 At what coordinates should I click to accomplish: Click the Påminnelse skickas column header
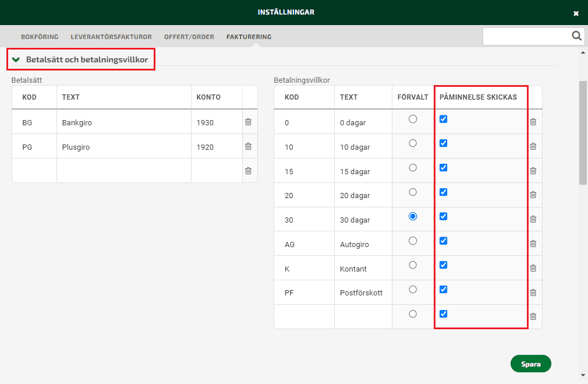point(478,97)
